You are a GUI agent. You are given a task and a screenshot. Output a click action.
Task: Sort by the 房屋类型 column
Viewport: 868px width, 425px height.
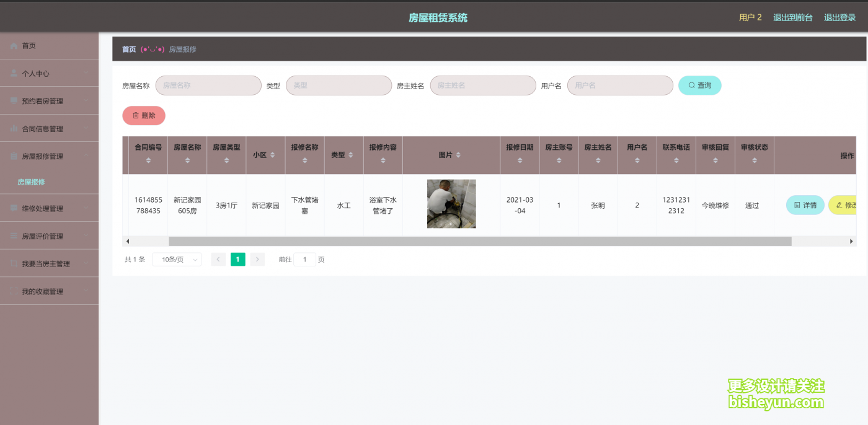tap(226, 160)
